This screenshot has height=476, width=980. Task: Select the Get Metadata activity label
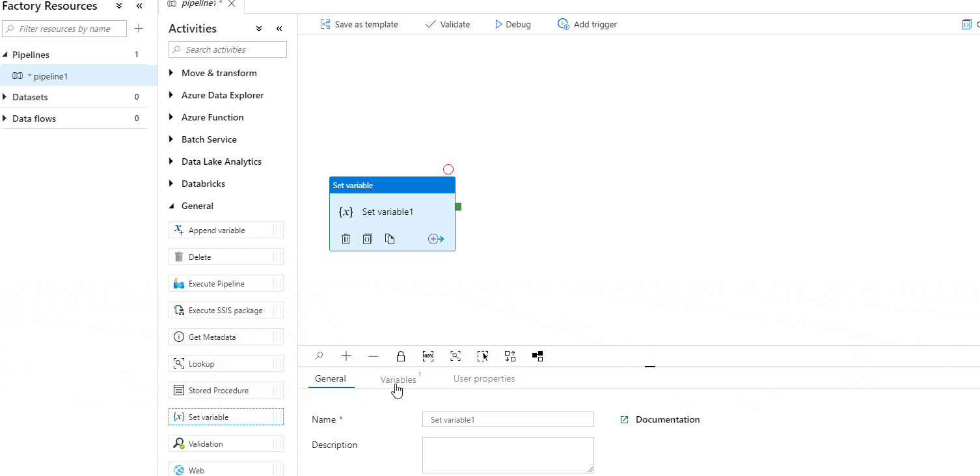coord(212,337)
